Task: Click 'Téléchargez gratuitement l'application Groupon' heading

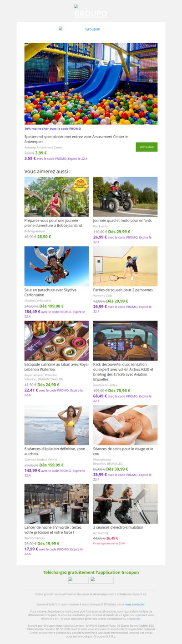Action: [x=91, y=572]
